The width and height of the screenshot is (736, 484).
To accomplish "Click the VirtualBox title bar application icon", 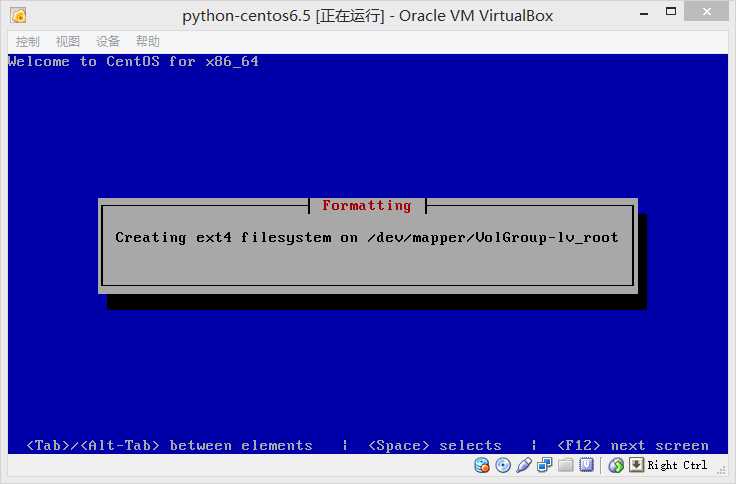I will 18,15.
